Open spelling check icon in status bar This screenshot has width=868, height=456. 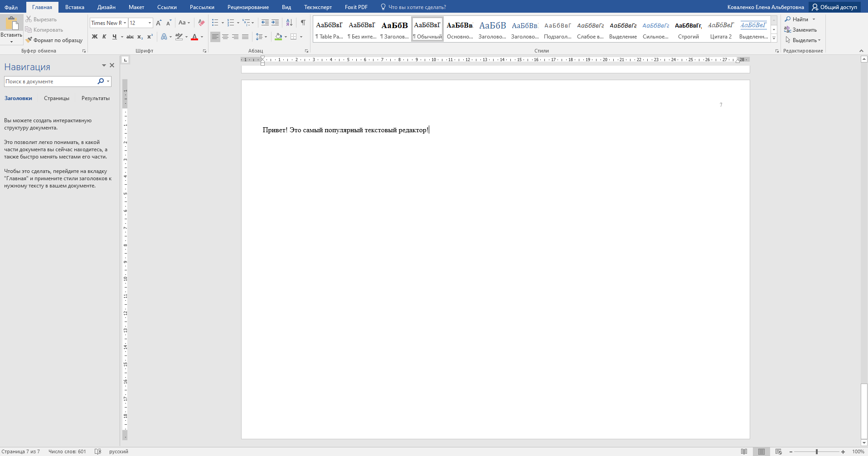[98, 451]
